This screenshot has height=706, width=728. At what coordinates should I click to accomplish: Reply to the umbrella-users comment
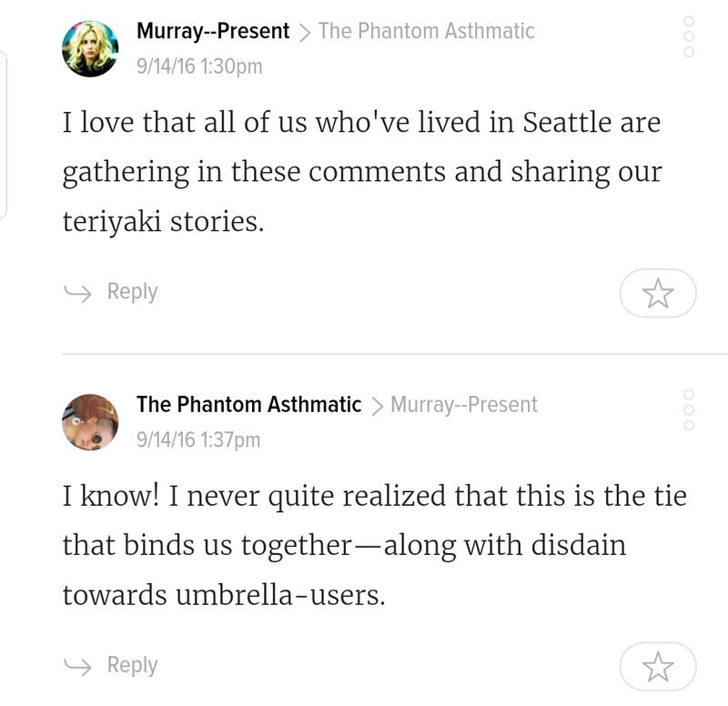(132, 666)
